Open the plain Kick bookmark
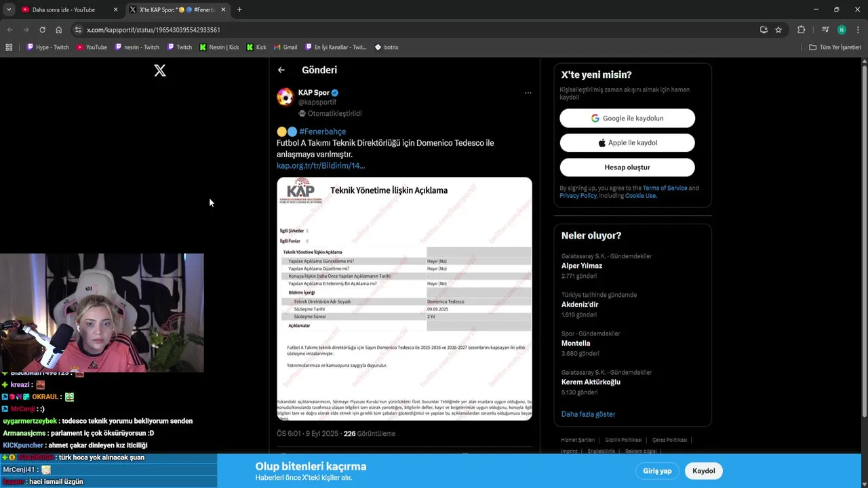The image size is (868, 488). coord(256,47)
